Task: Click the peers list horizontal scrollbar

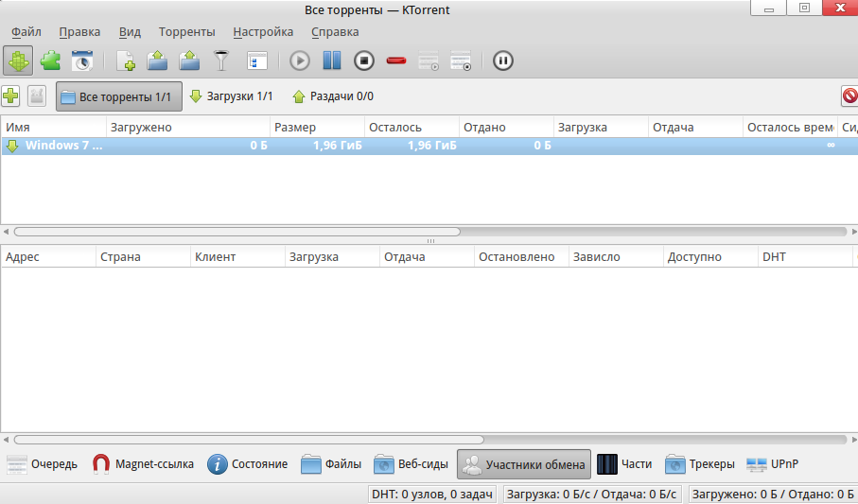Action: (x=249, y=440)
